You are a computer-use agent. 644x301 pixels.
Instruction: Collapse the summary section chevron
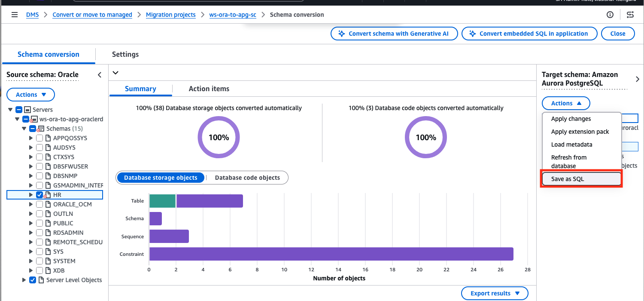tap(115, 73)
